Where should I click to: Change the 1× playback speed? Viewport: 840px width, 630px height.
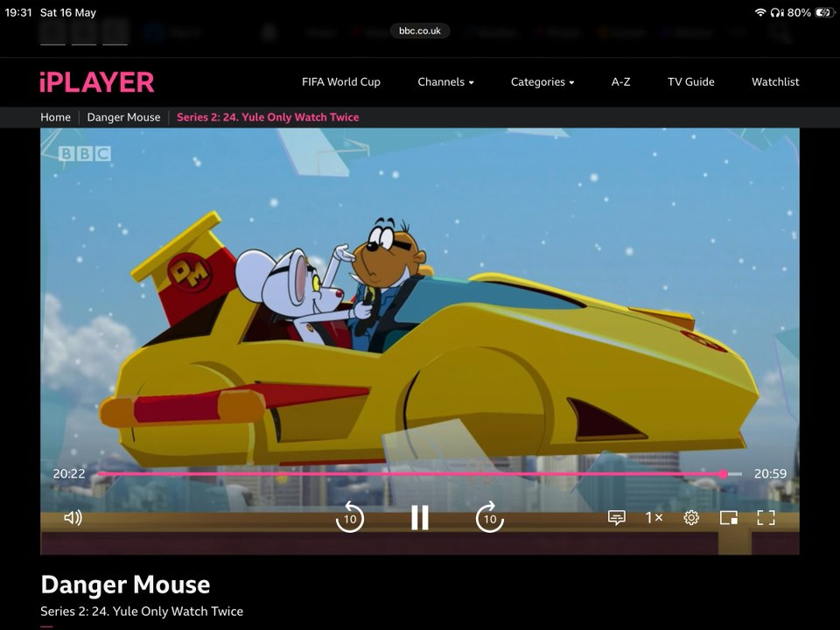[x=654, y=517]
